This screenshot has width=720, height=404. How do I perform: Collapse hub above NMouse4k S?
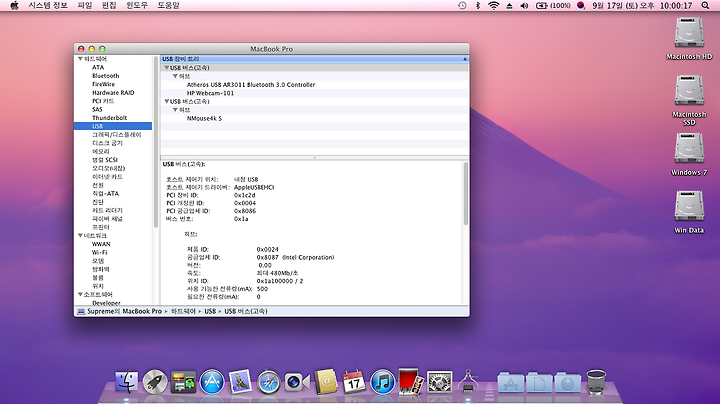pyautogui.click(x=175, y=110)
